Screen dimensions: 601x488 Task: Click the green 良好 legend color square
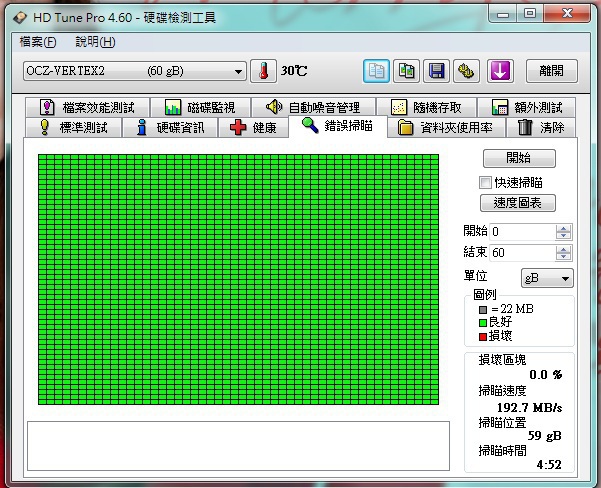(481, 322)
